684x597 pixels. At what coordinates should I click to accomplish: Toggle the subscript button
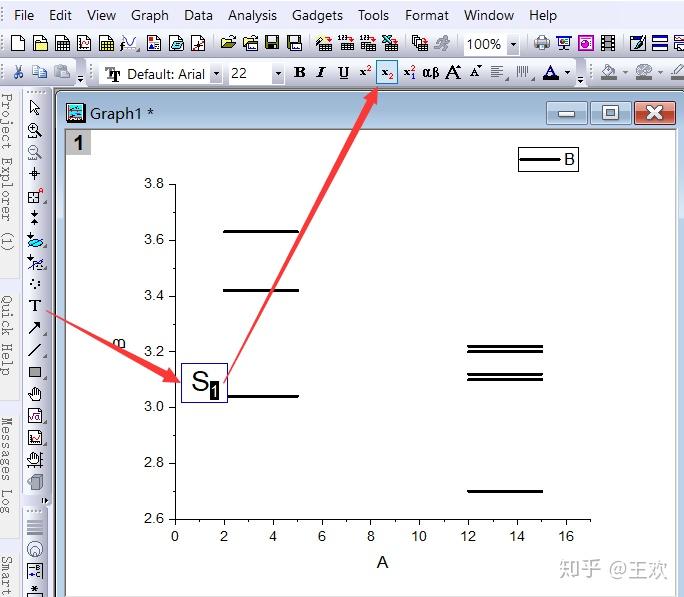click(387, 72)
